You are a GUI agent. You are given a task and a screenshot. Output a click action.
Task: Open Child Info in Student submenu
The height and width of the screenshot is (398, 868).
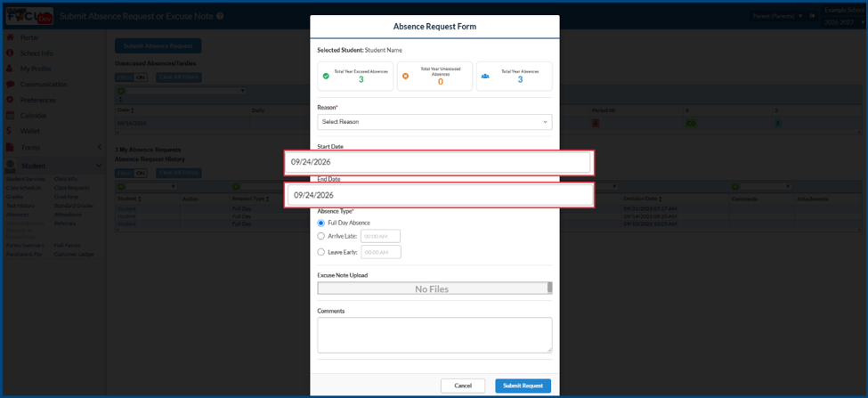pyautogui.click(x=65, y=179)
